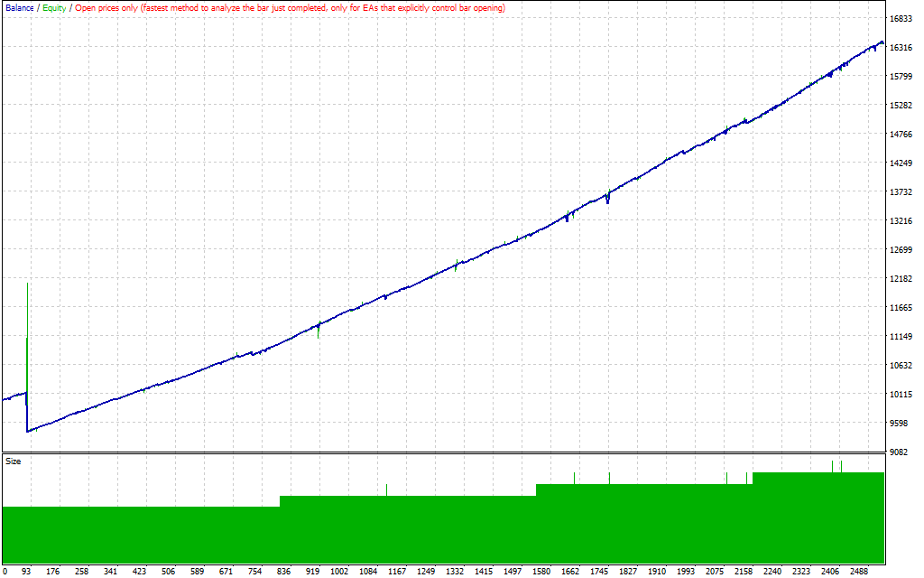Click the balance curve's lowest point after the initial drop
924x578 pixels.
[28, 431]
